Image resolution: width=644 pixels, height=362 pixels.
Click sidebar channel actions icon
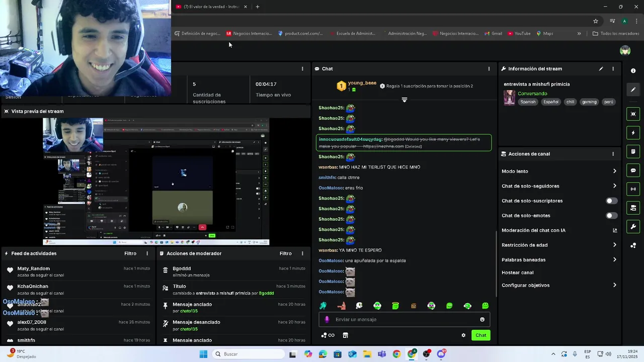(x=633, y=208)
